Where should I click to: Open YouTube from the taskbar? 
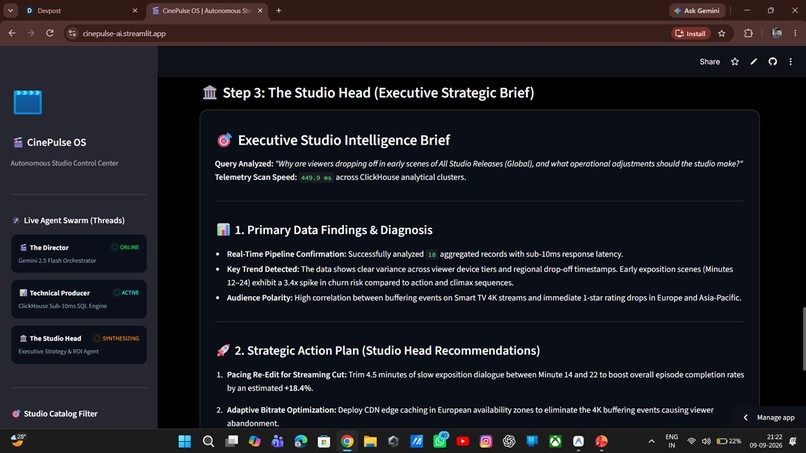(x=463, y=441)
